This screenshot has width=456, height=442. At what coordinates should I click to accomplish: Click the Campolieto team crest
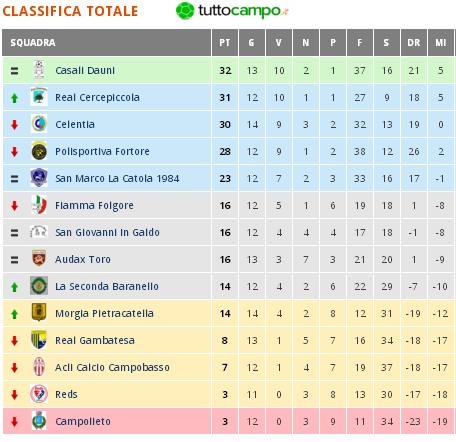(x=39, y=421)
